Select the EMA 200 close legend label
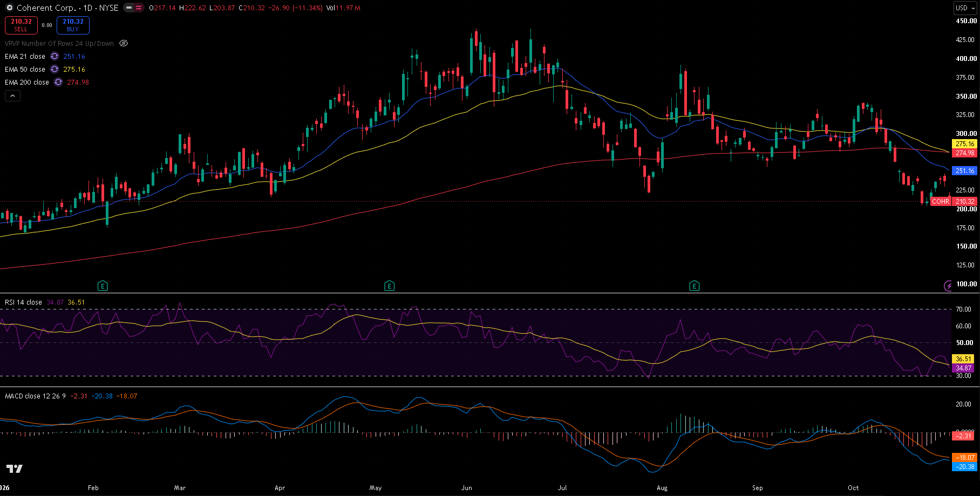This screenshot has width=980, height=496. [27, 82]
